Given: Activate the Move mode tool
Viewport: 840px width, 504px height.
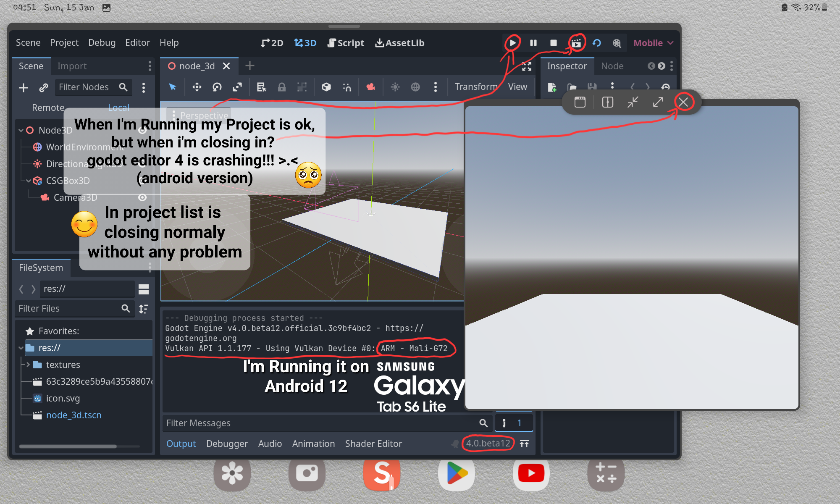Looking at the screenshot, I should click(x=197, y=87).
